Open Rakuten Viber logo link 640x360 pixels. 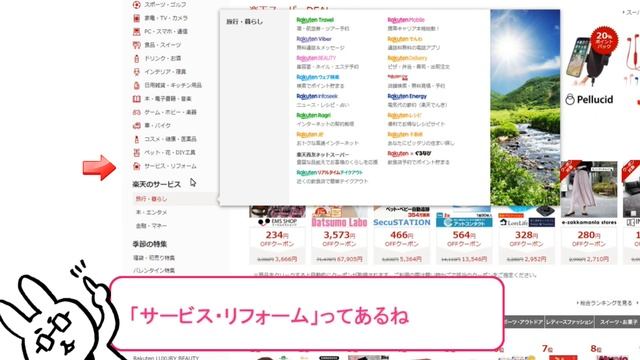(314, 39)
